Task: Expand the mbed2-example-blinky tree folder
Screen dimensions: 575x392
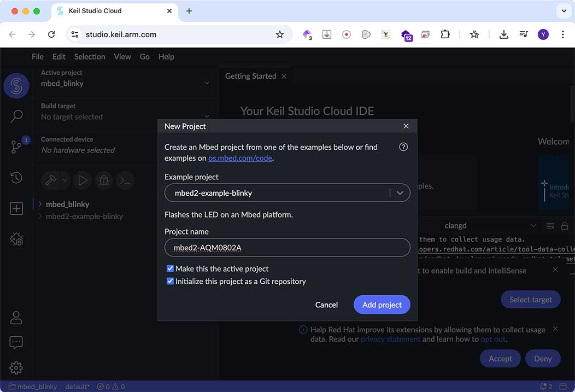Action: point(40,216)
